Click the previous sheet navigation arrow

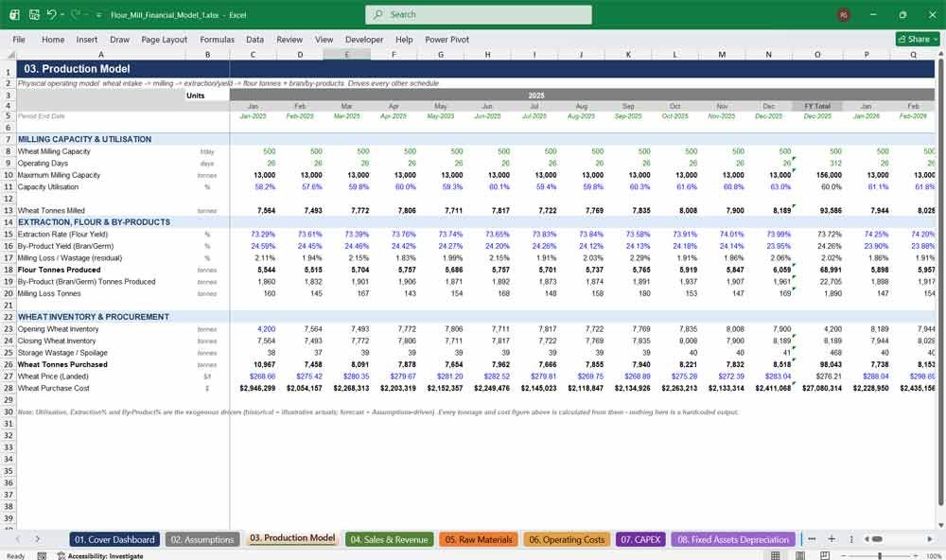pyautogui.click(x=18, y=539)
